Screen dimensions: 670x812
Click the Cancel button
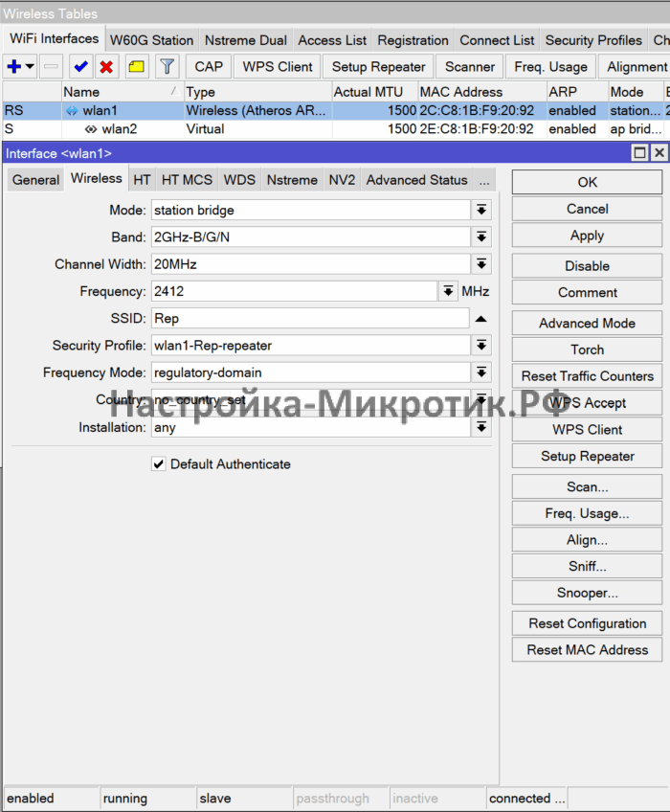coord(587,209)
